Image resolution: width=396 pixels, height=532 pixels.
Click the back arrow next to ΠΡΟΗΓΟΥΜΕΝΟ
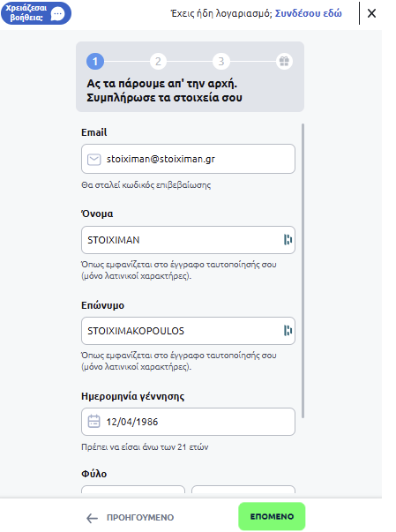click(x=92, y=518)
